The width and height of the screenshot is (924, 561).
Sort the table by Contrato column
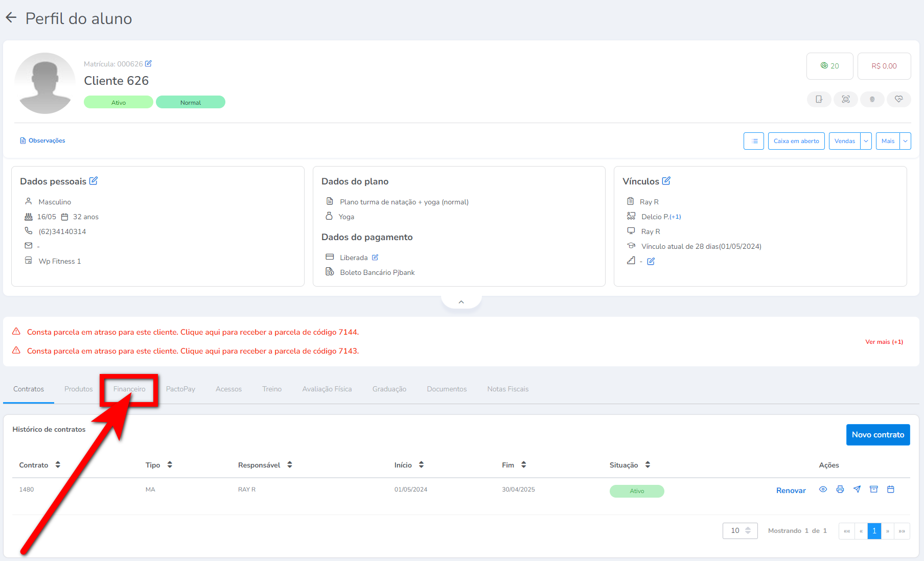pos(58,464)
